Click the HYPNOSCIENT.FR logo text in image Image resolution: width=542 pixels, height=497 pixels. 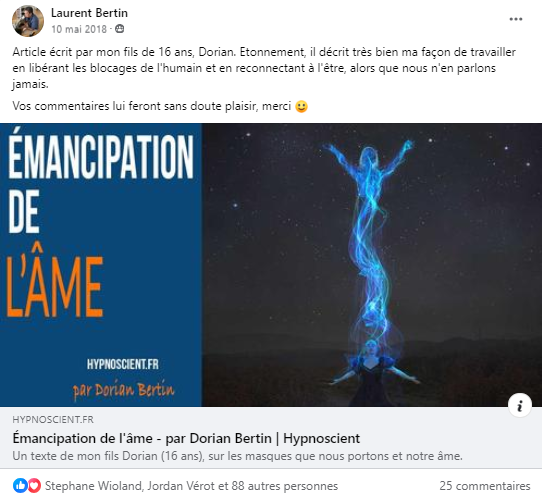click(x=123, y=364)
